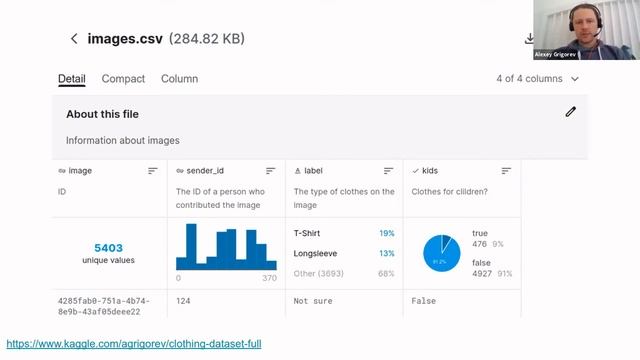Image resolution: width=640 pixels, height=360 pixels.
Task: Download the images.csv file
Action: 529,39
